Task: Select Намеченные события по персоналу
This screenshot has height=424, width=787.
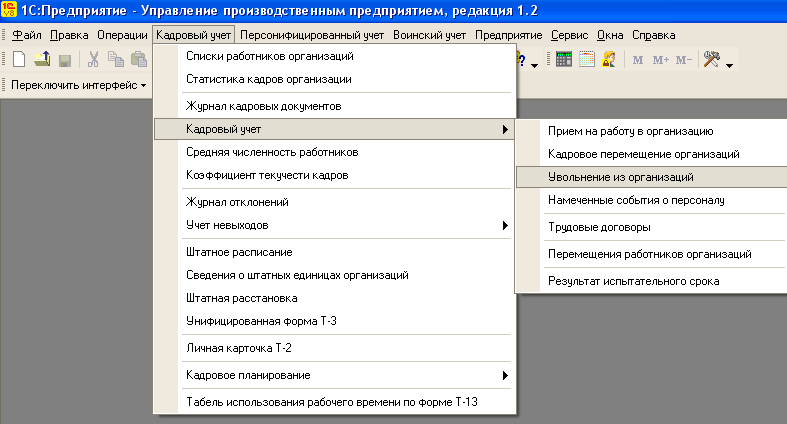Action: click(651, 200)
